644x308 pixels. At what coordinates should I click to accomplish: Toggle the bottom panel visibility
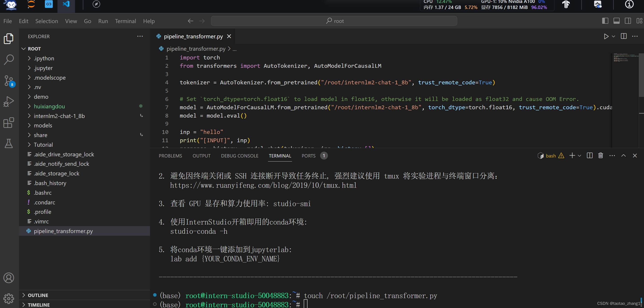pyautogui.click(x=616, y=21)
